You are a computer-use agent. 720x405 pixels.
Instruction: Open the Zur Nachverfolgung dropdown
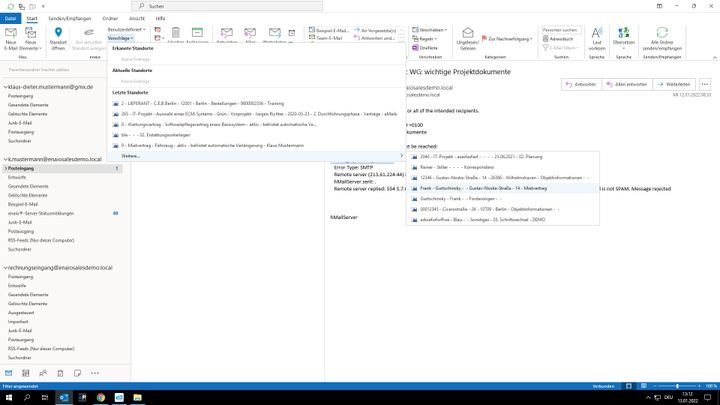coord(507,39)
